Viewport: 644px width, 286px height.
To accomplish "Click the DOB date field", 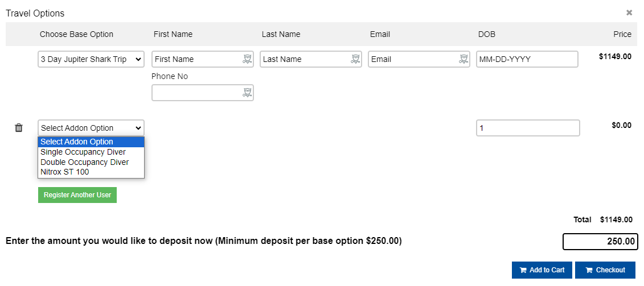I will 527,59.
